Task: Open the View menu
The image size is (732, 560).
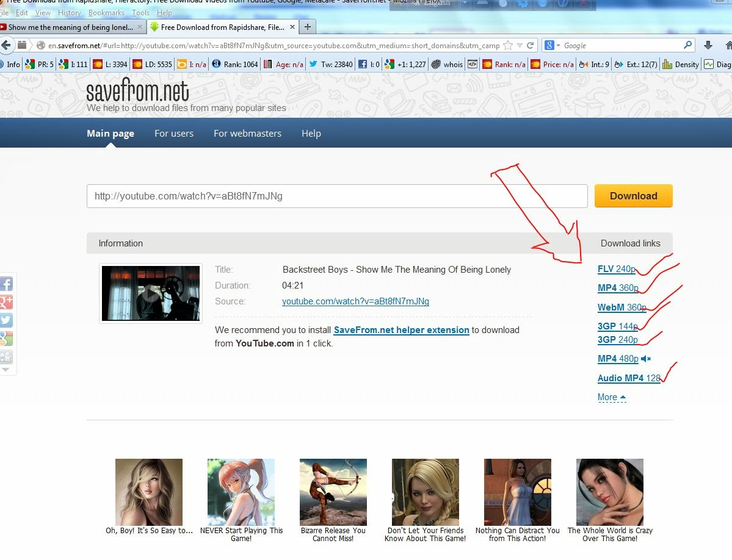Action: [43, 13]
